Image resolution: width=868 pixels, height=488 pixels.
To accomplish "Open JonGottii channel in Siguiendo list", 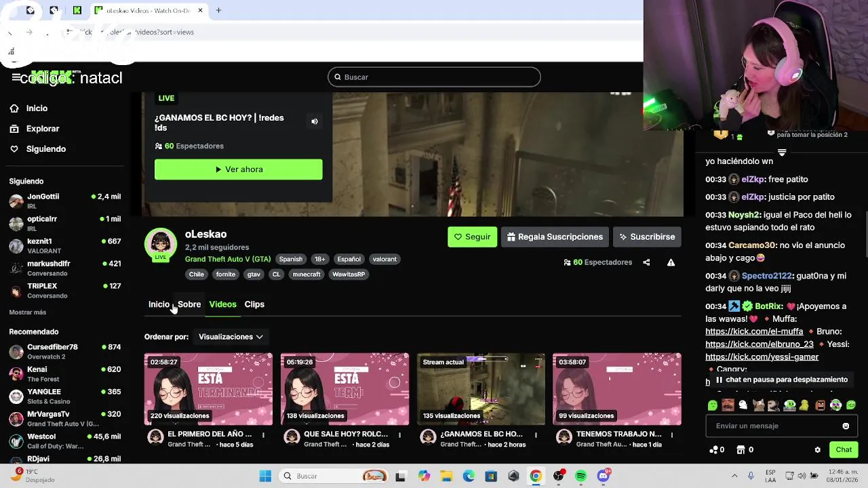I will click(x=65, y=201).
